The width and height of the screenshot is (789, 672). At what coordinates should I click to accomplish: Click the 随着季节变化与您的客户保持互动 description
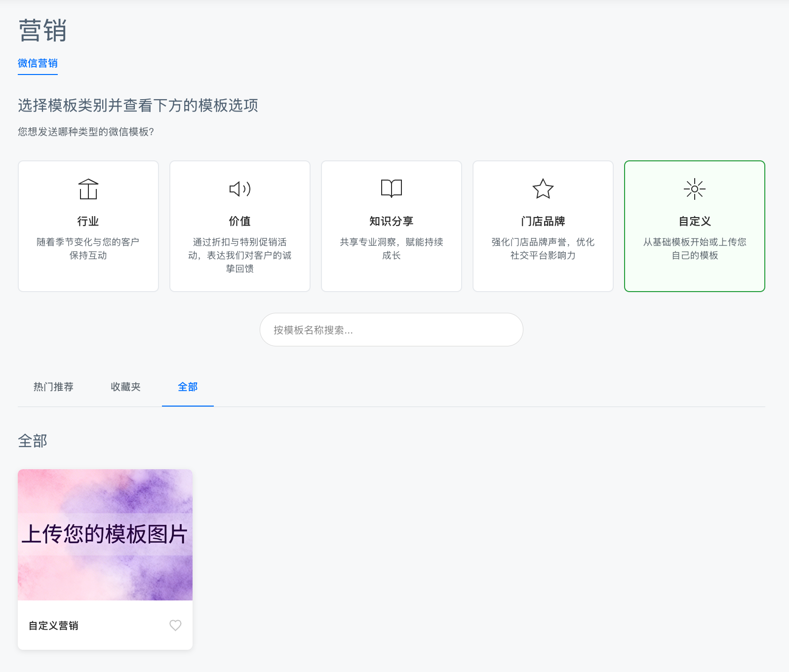[88, 249]
